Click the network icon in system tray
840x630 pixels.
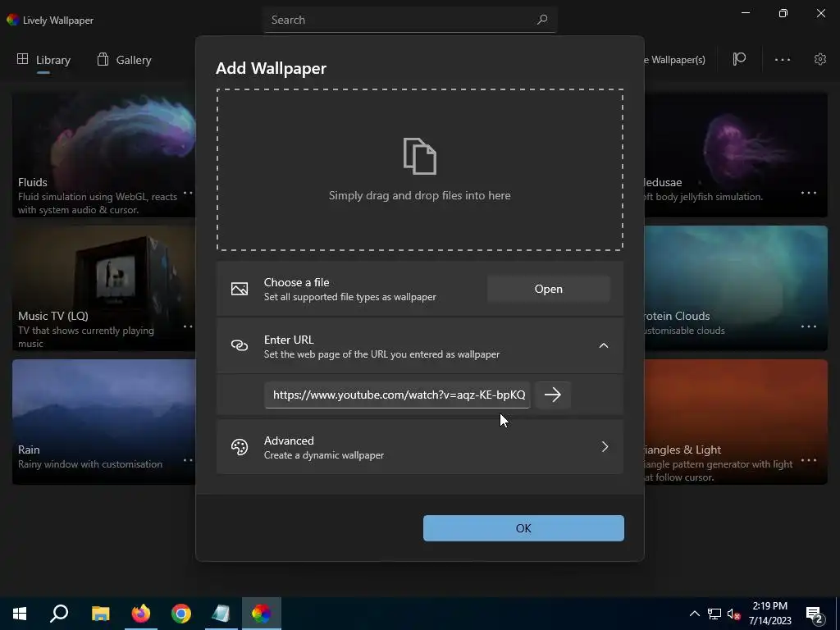pyautogui.click(x=714, y=614)
